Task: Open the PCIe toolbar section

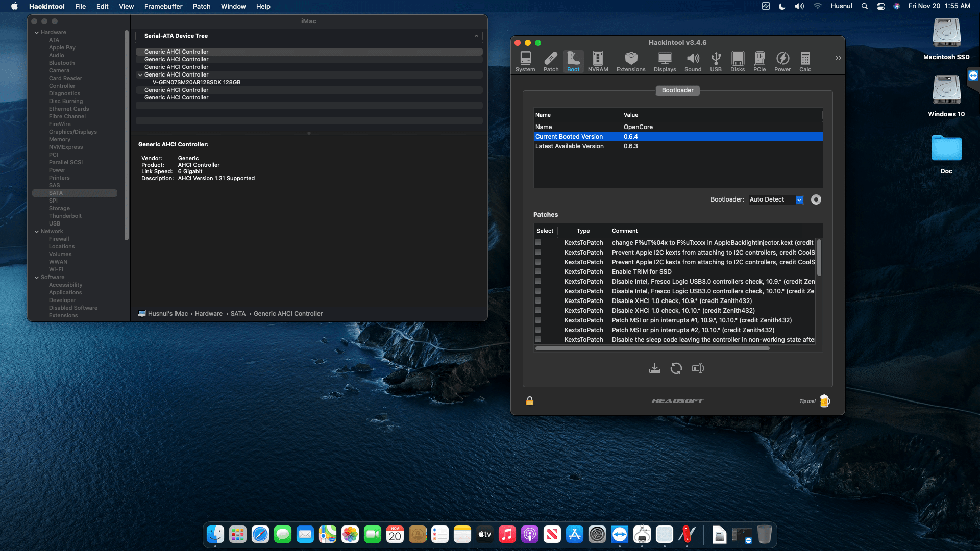Action: tap(759, 61)
